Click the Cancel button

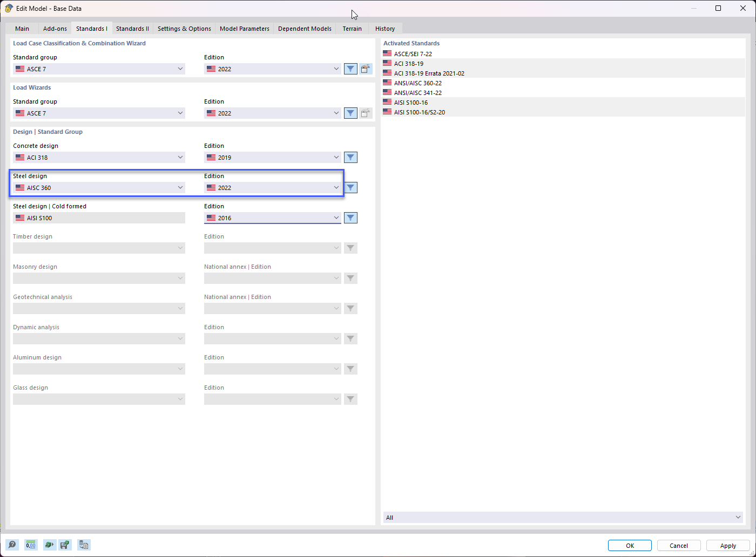(679, 546)
